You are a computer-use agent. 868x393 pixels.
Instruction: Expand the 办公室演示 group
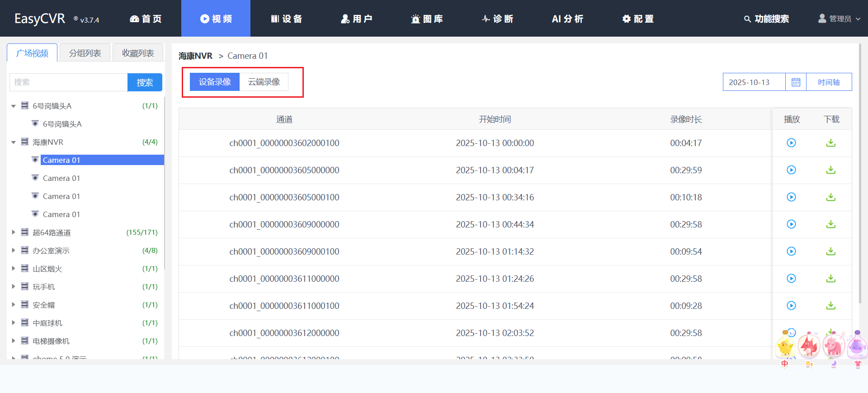point(14,251)
